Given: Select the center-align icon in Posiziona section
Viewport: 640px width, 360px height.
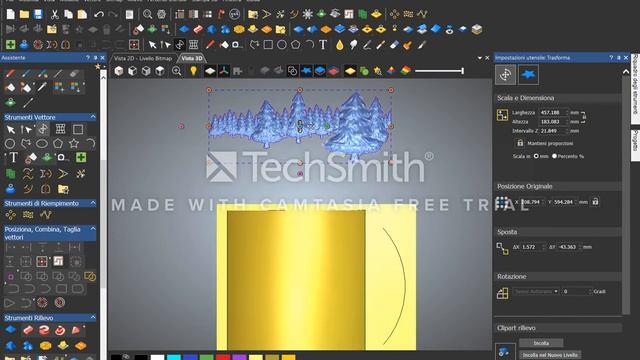Looking at the screenshot, I should [42, 261].
